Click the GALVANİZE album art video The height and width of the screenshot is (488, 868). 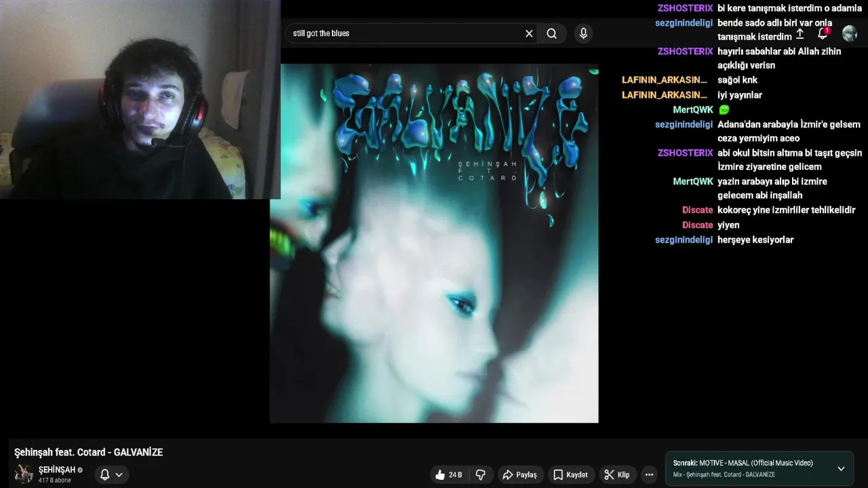pos(434,243)
